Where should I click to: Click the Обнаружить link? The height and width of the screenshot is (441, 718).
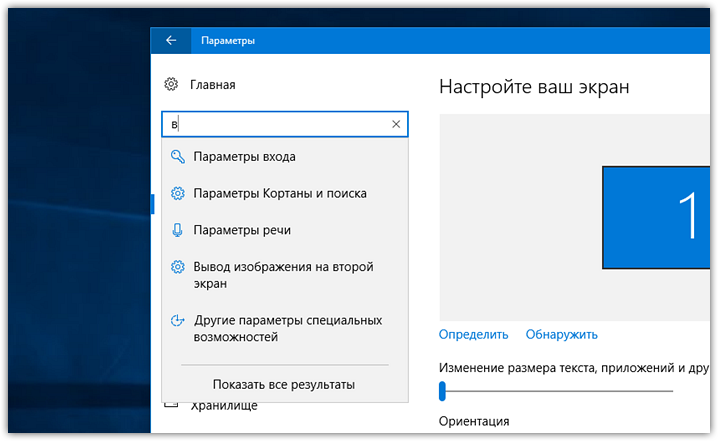pyautogui.click(x=561, y=335)
